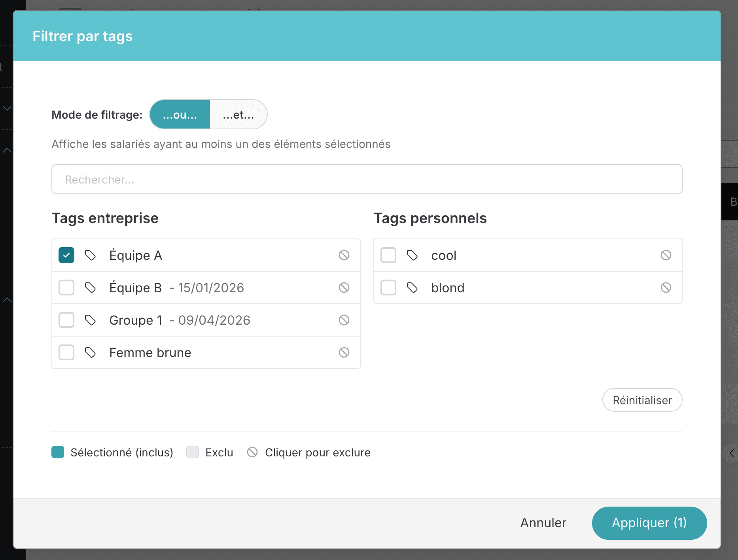Click the Cliquer pour exclure legend text
This screenshot has height=560, width=738.
318,452
